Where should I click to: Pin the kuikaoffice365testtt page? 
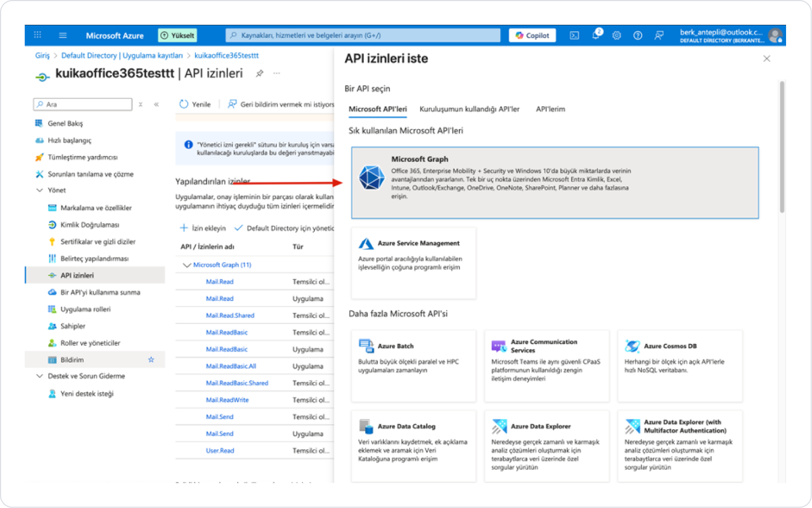[x=259, y=74]
